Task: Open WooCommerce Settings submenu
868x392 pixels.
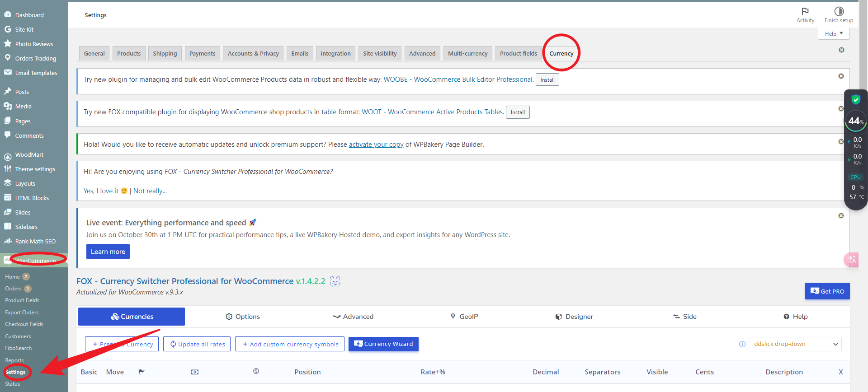Action: click(x=15, y=372)
